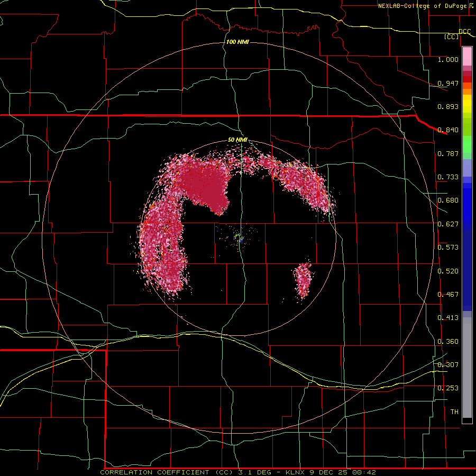Screen dimensions: 476x476
Task: Click the 0.573 legend value
Action: [x=448, y=248]
